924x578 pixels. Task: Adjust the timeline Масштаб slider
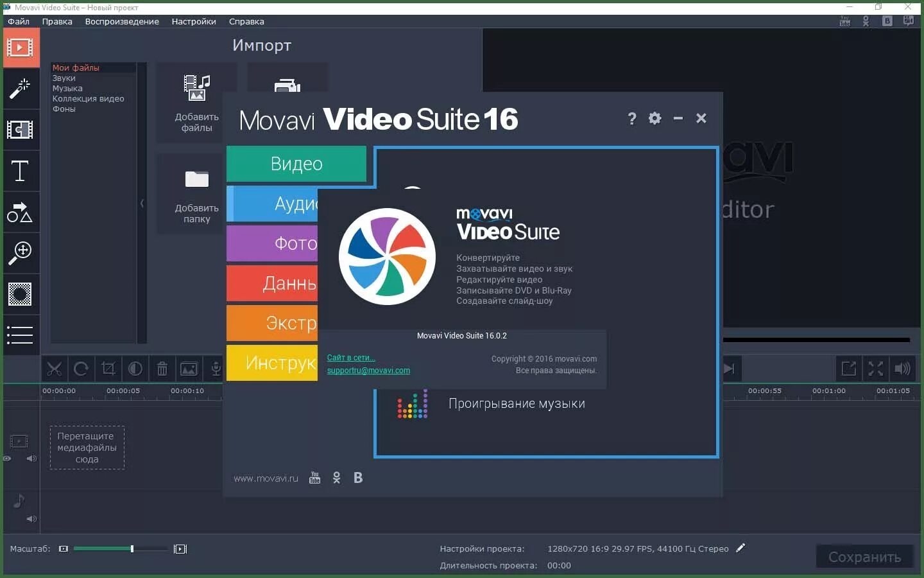tap(121, 548)
